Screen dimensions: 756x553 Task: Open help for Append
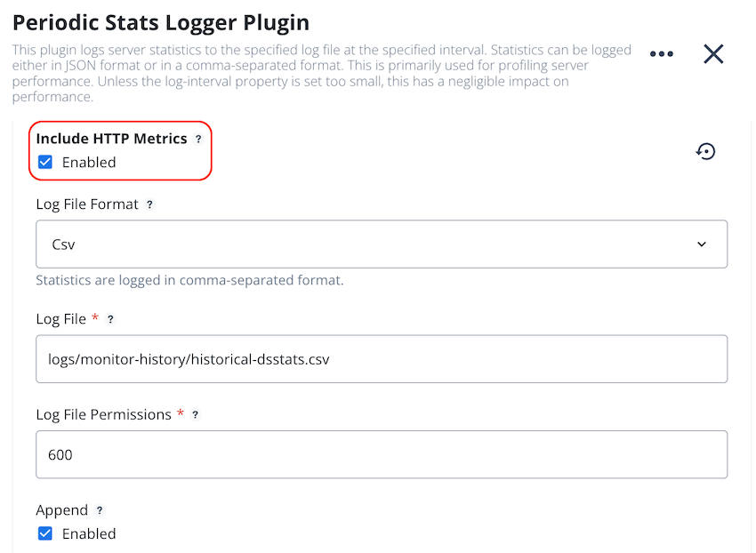coord(99,509)
